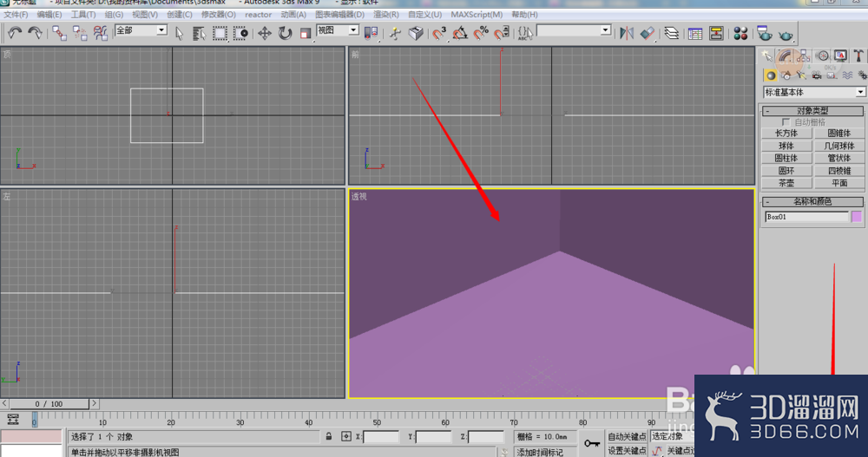Choose the Unlink Selection tool
Image resolution: width=868 pixels, height=457 pixels.
(x=80, y=33)
